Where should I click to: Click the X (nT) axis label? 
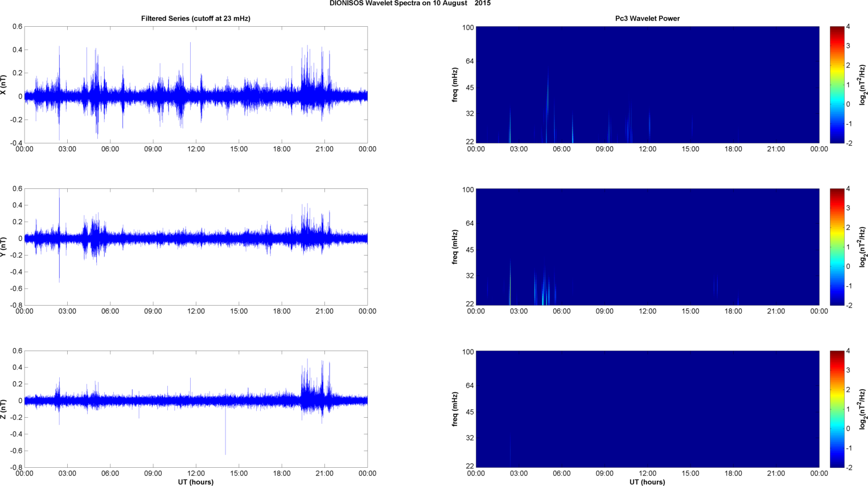pos(4,85)
